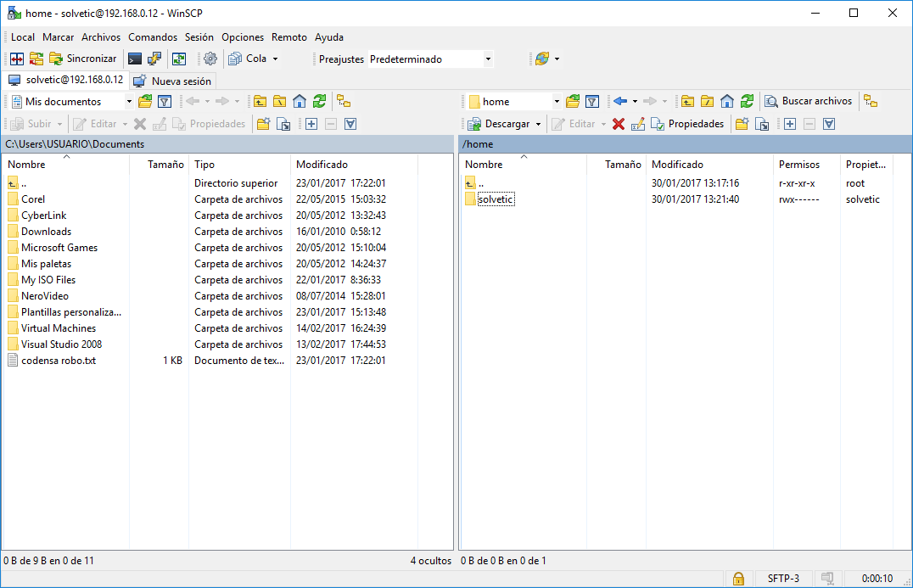
Task: Click the lock icon in status bar
Action: pyautogui.click(x=738, y=578)
